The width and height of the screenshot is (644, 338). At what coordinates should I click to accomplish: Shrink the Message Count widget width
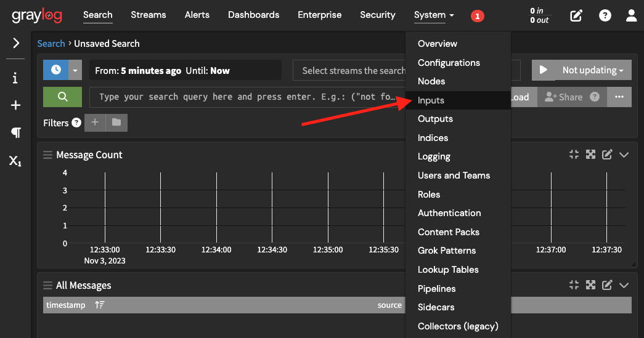pos(574,155)
